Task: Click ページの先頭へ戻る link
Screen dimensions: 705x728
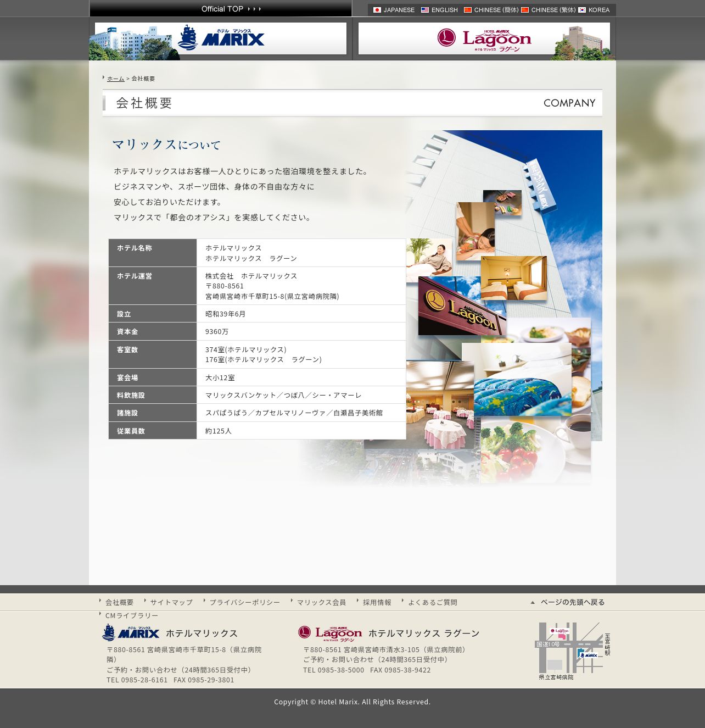Action: click(x=573, y=602)
